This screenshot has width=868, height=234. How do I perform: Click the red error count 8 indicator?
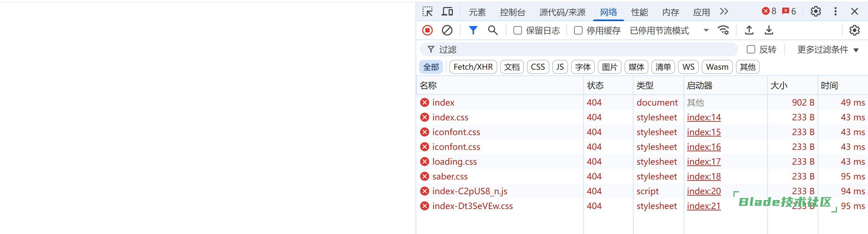(x=769, y=11)
